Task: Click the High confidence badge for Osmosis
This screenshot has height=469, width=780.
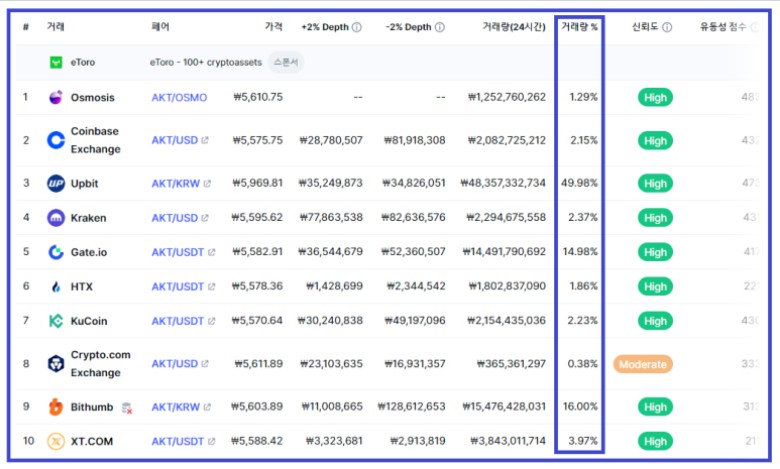Action: tap(655, 97)
